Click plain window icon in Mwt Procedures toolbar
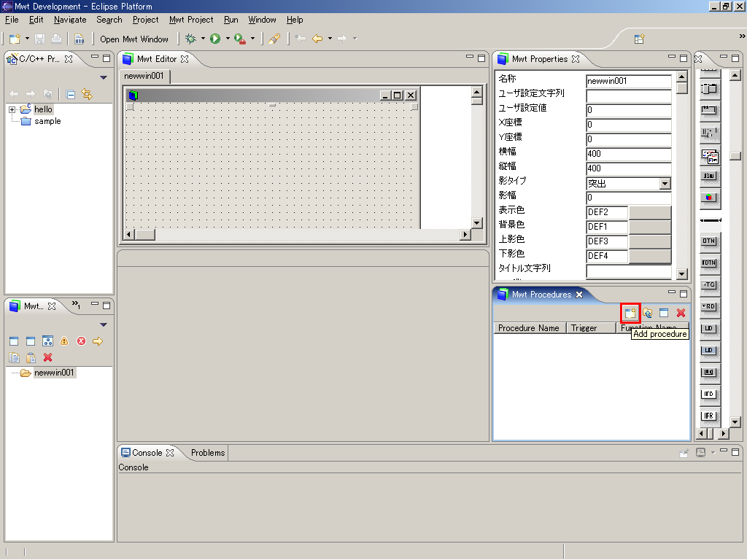The height and width of the screenshot is (560, 747). pos(664,313)
